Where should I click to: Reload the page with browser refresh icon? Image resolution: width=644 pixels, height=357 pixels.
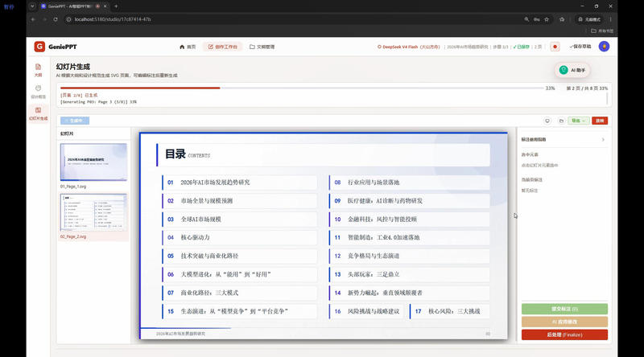[x=56, y=19]
